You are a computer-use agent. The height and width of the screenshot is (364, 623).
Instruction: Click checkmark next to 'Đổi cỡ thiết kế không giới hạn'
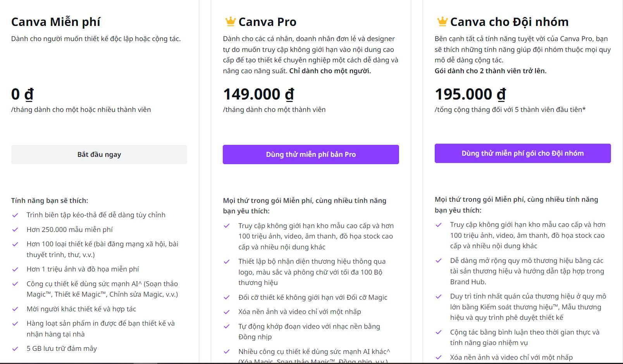226,297
